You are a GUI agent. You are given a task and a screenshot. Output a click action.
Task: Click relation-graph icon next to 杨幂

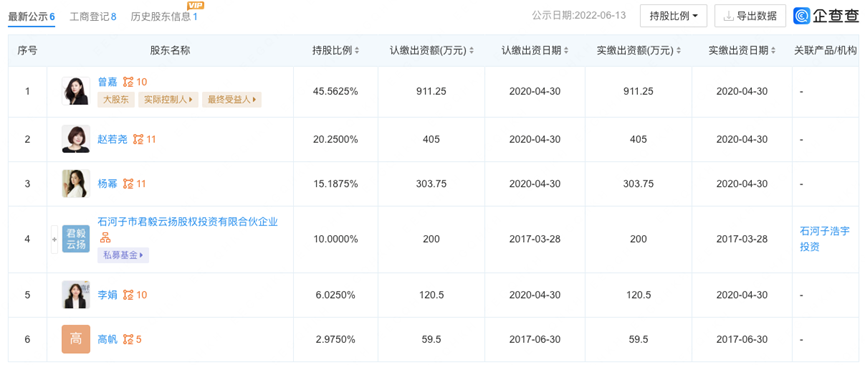129,184
